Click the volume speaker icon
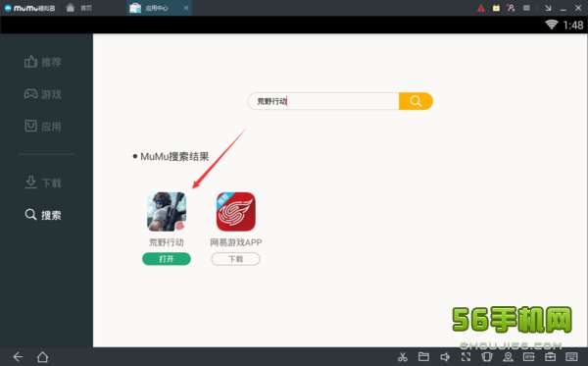 (x=445, y=357)
